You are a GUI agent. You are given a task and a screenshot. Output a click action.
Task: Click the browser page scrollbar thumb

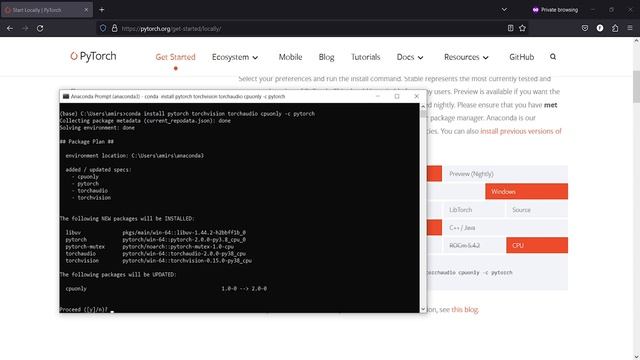[636, 86]
